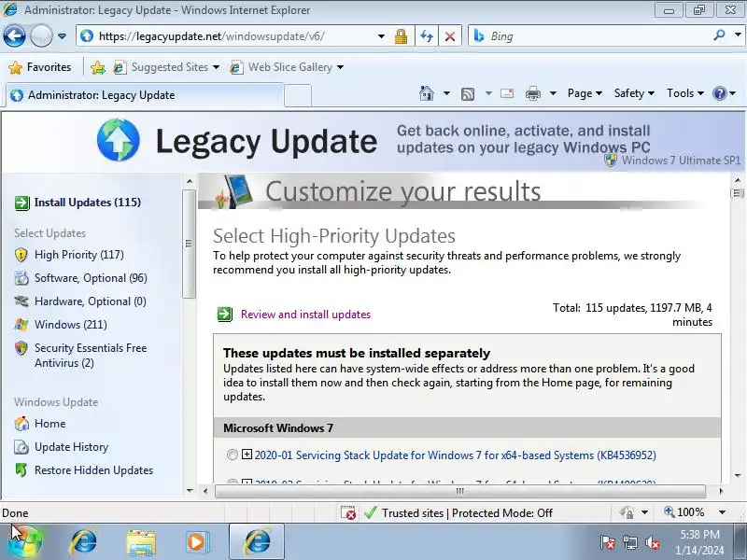747x560 pixels.
Task: Click the Refresh page icon
Action: (427, 36)
